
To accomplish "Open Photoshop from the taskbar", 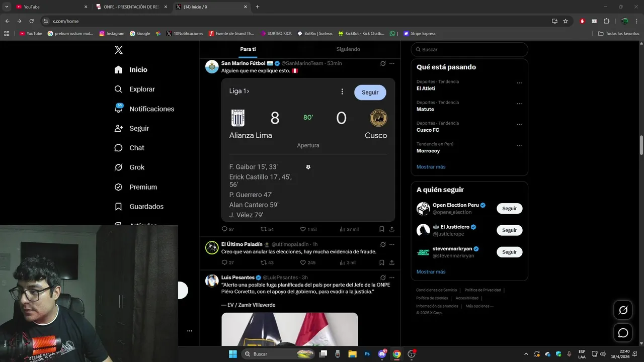I will coord(367,354).
